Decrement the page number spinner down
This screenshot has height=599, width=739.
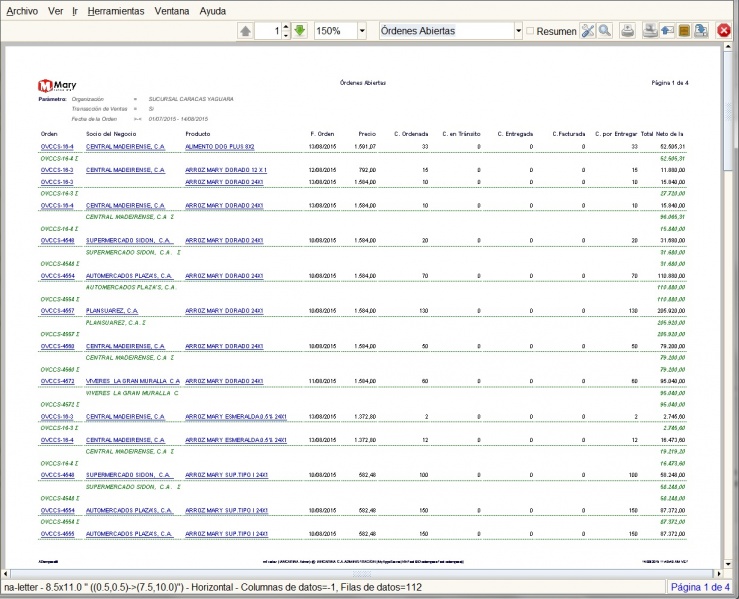coord(286,35)
